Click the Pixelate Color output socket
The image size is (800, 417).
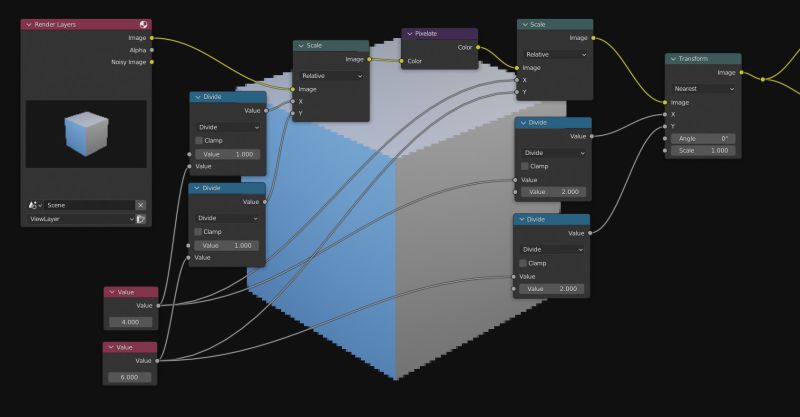coord(478,47)
